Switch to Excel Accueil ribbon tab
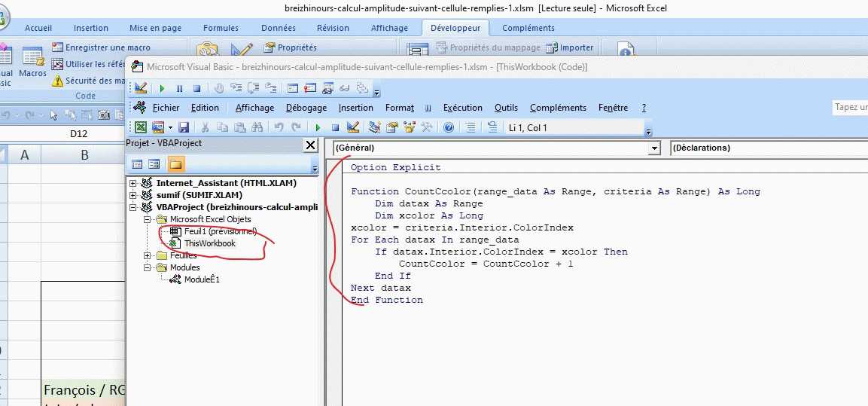868x406 pixels. [38, 28]
